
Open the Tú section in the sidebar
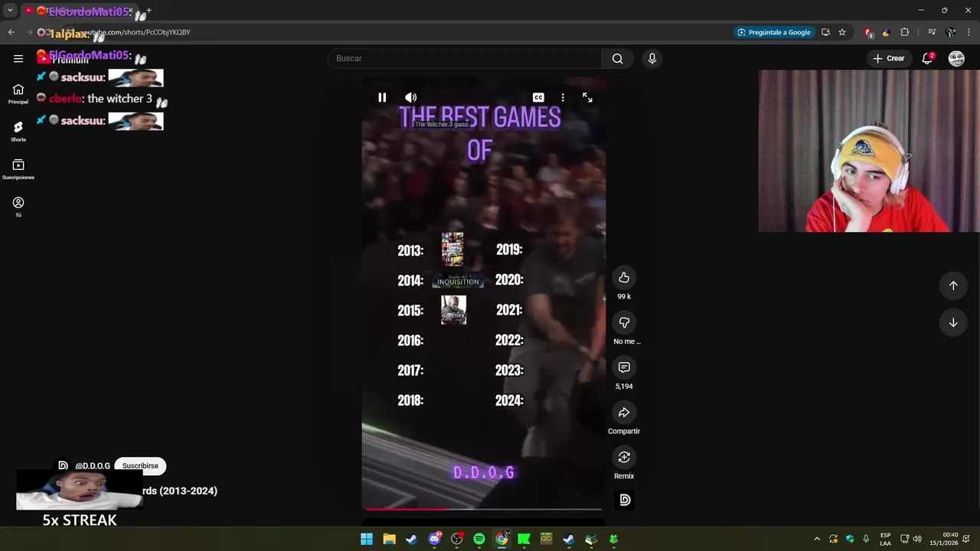click(x=18, y=207)
